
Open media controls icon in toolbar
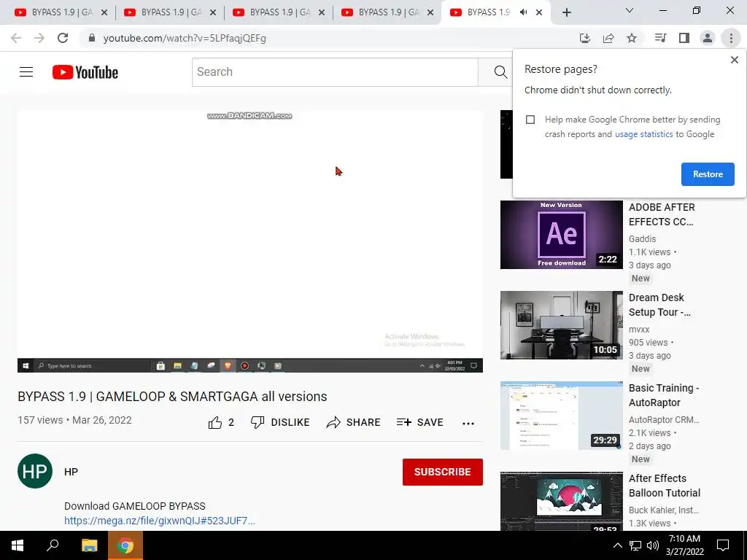(x=660, y=38)
